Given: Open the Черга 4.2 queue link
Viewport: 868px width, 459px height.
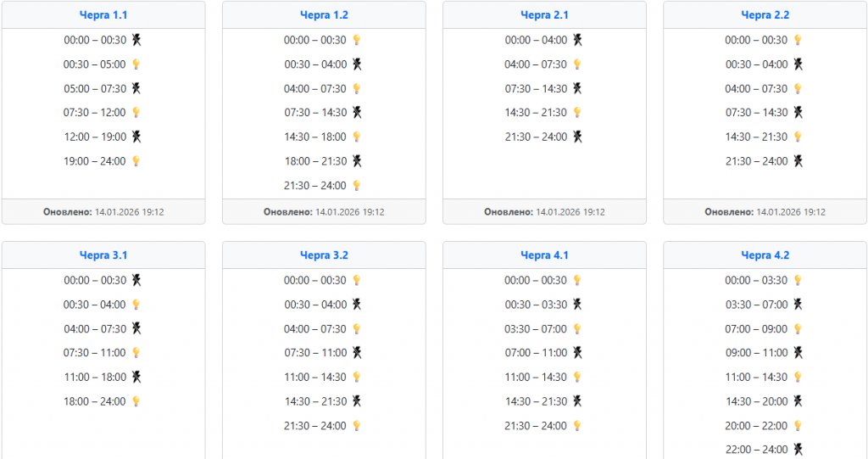Looking at the screenshot, I should coord(765,255).
